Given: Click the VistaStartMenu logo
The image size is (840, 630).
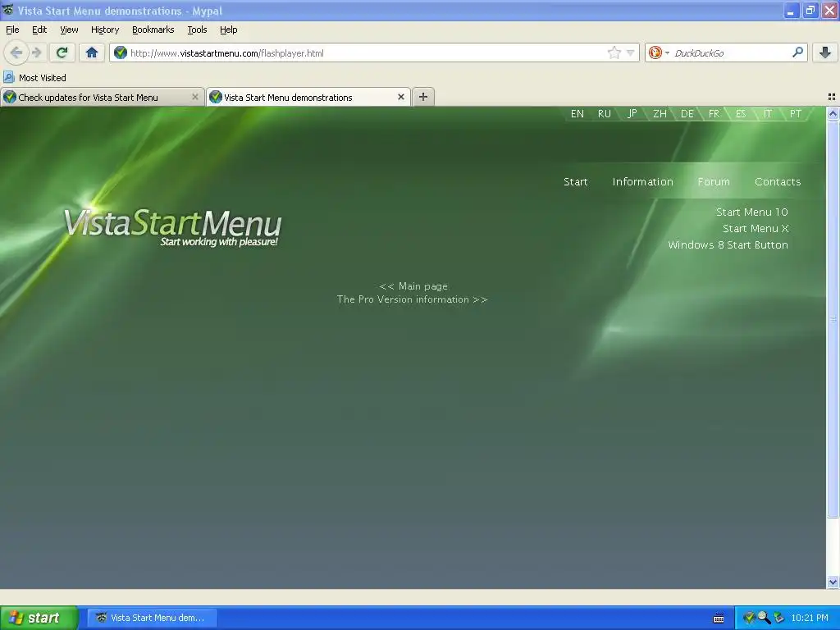Looking at the screenshot, I should [172, 227].
